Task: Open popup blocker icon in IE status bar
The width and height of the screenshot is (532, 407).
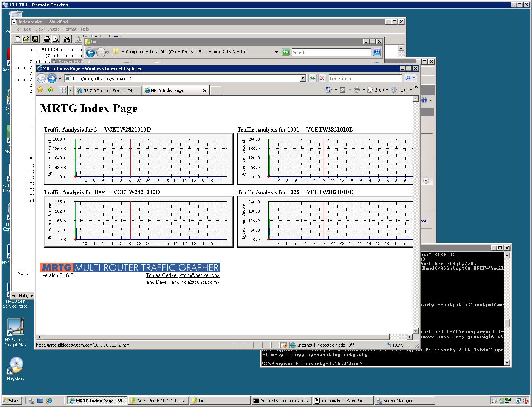Action: coord(284,345)
